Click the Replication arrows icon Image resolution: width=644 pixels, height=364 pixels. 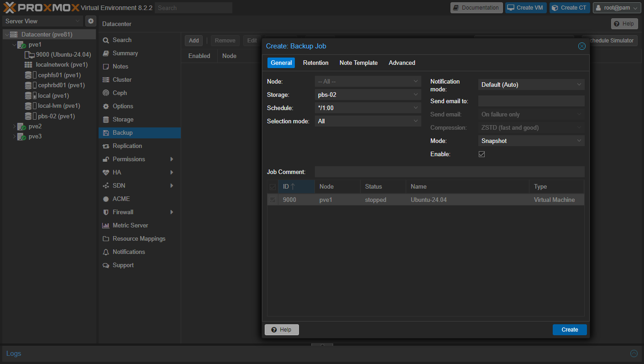pos(106,146)
